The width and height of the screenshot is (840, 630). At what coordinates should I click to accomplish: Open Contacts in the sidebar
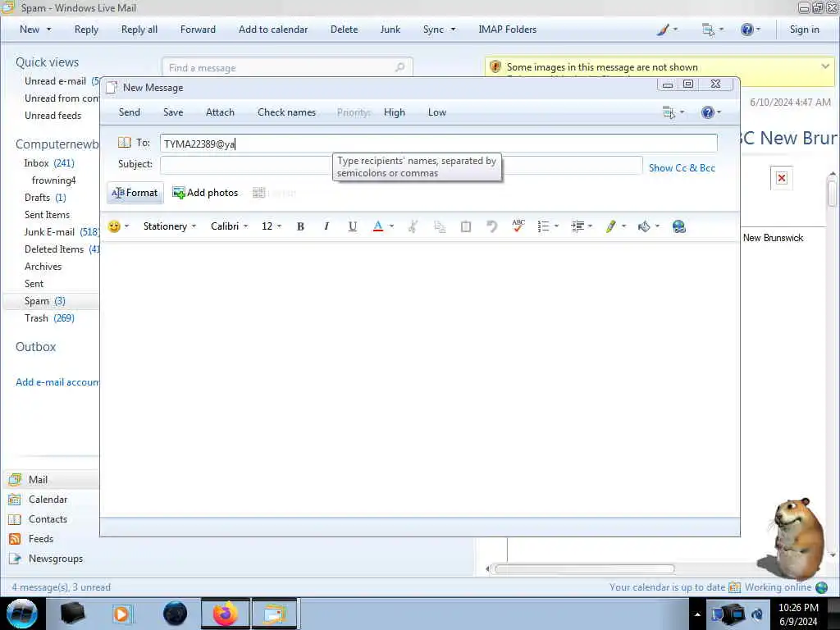48,519
